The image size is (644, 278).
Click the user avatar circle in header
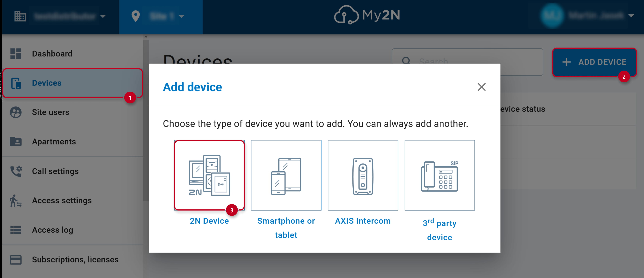point(552,15)
